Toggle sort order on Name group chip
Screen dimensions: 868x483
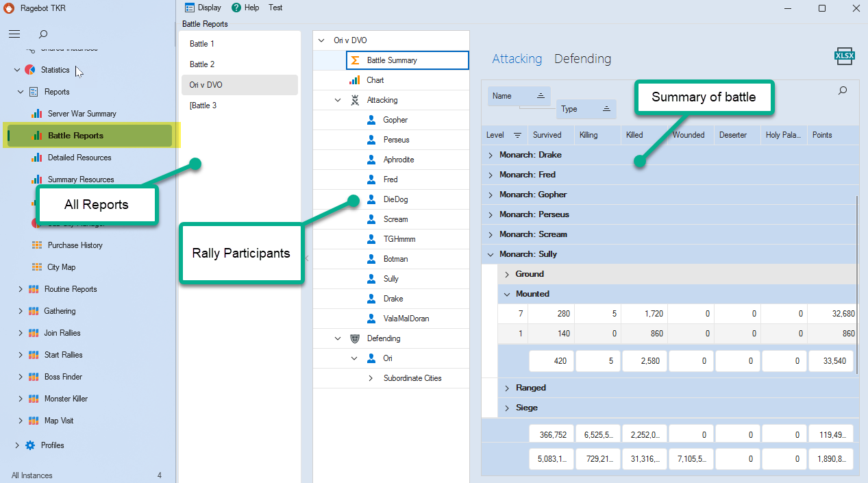coord(540,96)
